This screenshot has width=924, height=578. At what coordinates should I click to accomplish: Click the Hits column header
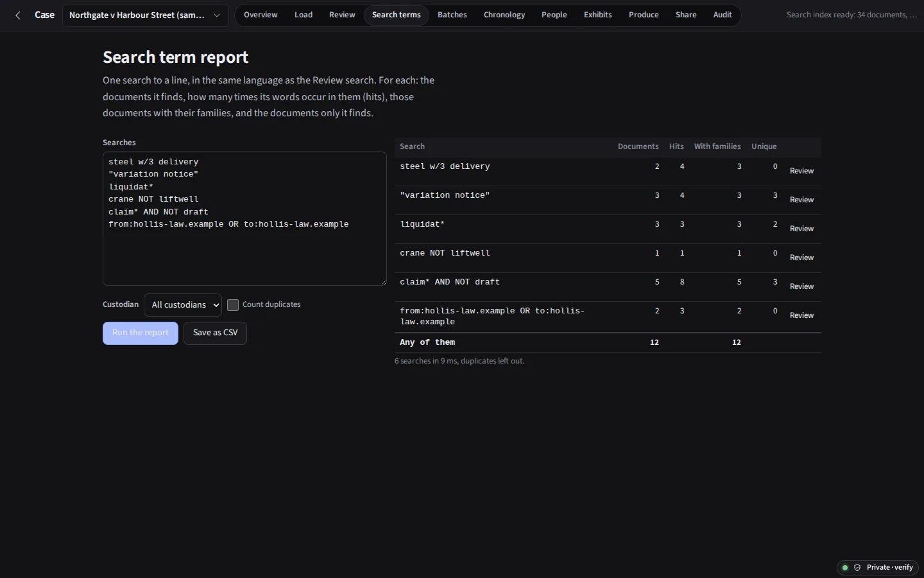click(x=676, y=146)
